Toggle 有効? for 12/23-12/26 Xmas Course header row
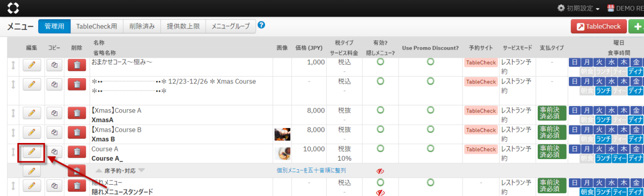Screen dimensions: 644x196 click(x=380, y=81)
